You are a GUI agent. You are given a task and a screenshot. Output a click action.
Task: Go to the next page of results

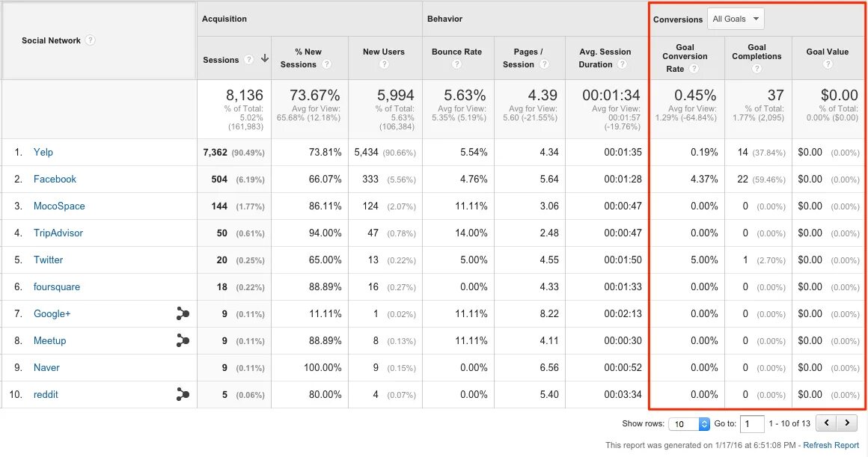tap(847, 423)
